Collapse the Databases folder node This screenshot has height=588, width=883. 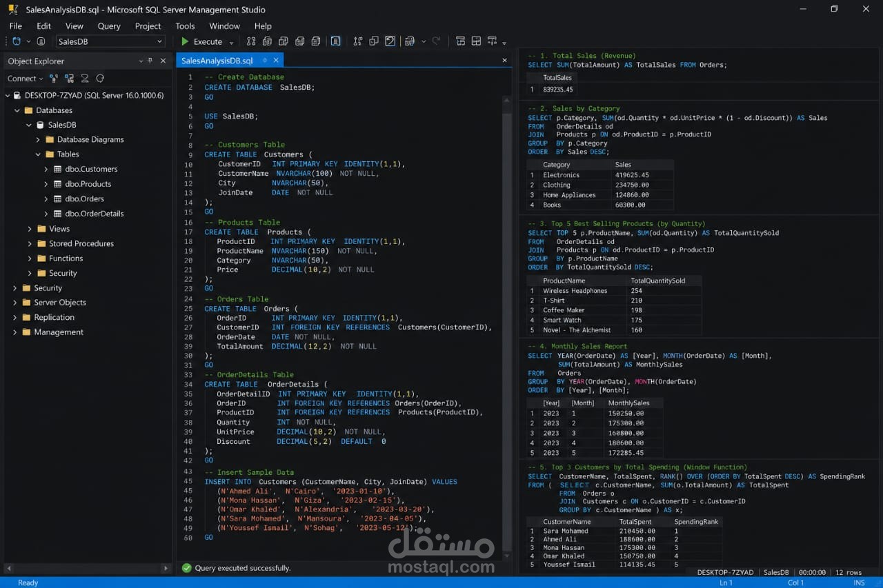tap(17, 110)
